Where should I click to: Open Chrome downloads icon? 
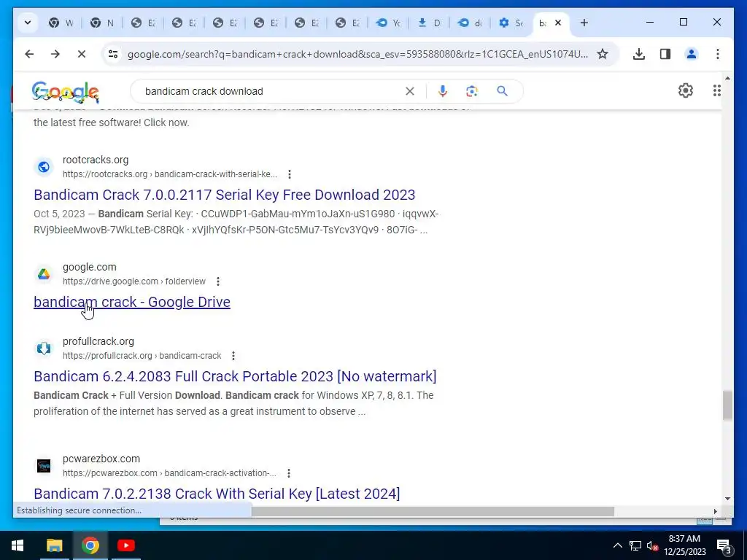[x=639, y=54]
